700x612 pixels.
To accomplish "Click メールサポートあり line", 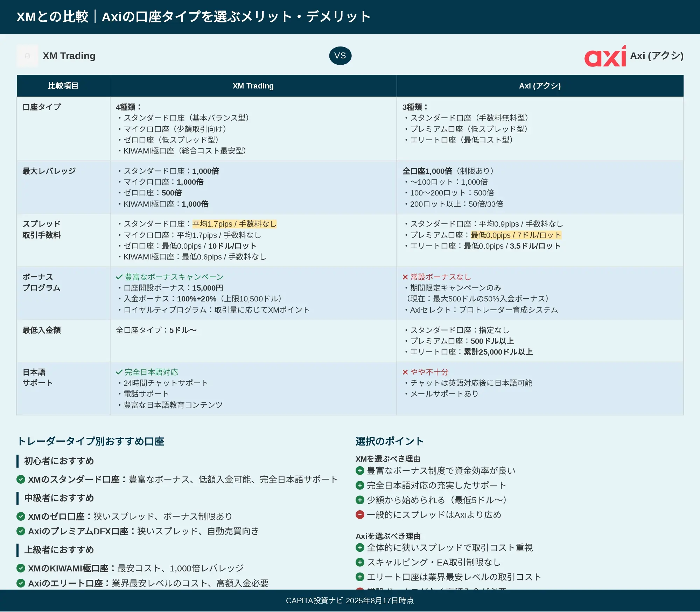I will point(441,394).
